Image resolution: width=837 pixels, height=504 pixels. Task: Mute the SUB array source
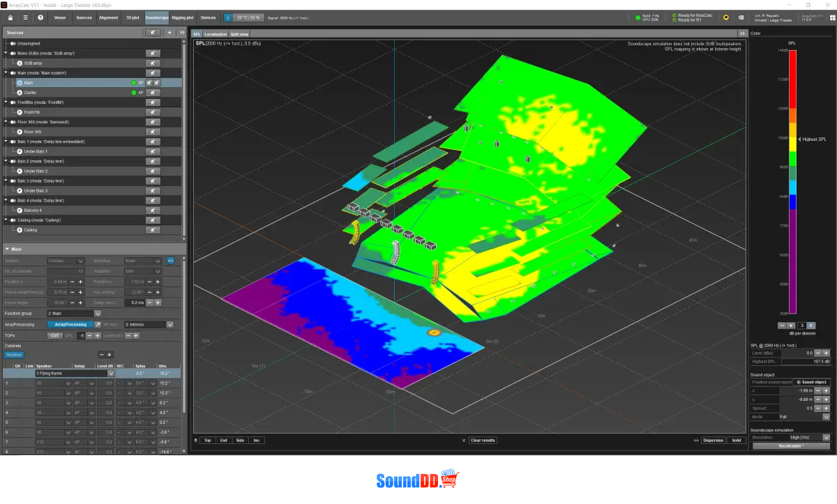tap(153, 63)
